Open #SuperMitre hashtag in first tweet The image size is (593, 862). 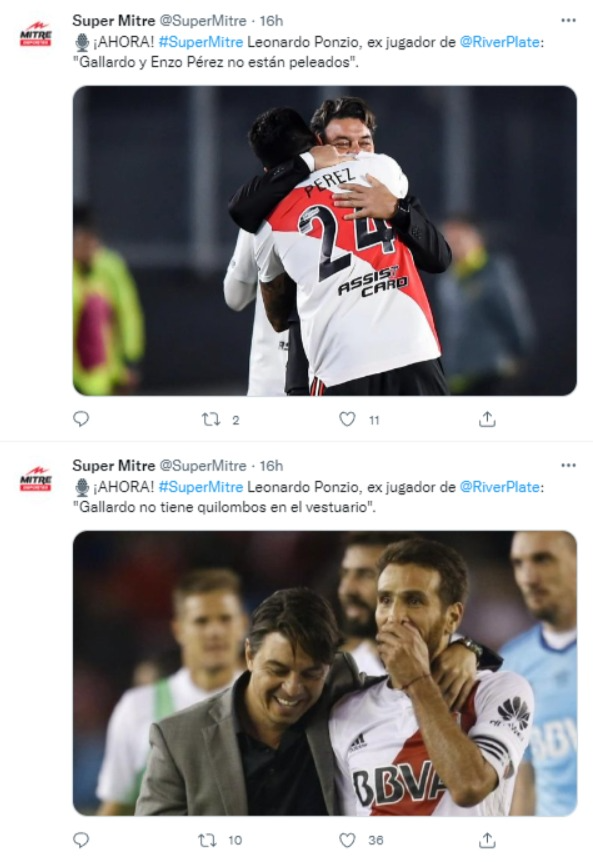pos(201,42)
